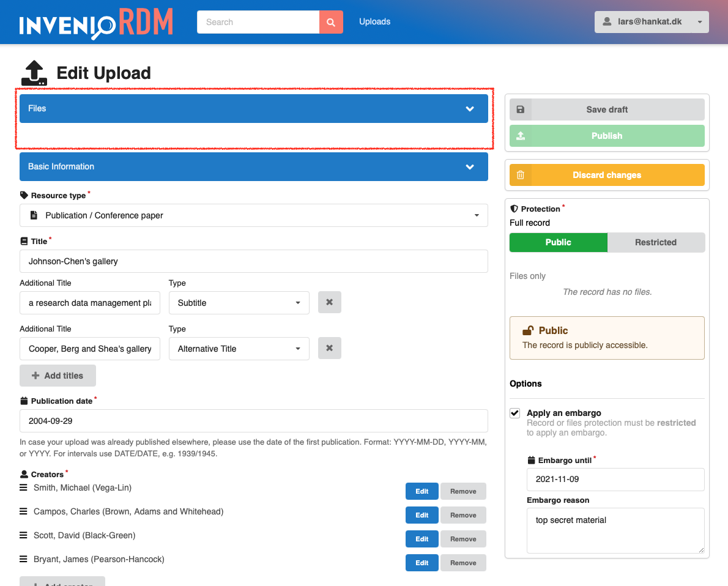Publish the upload
Image resolution: width=728 pixels, height=586 pixels.
coord(606,136)
